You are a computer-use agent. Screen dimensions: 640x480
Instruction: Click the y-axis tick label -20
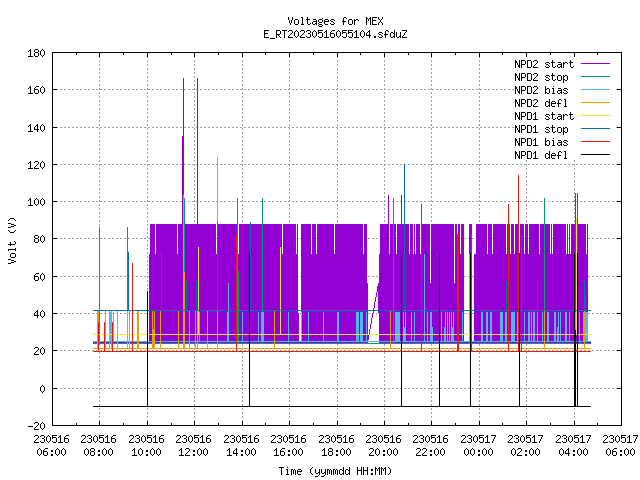point(36,426)
